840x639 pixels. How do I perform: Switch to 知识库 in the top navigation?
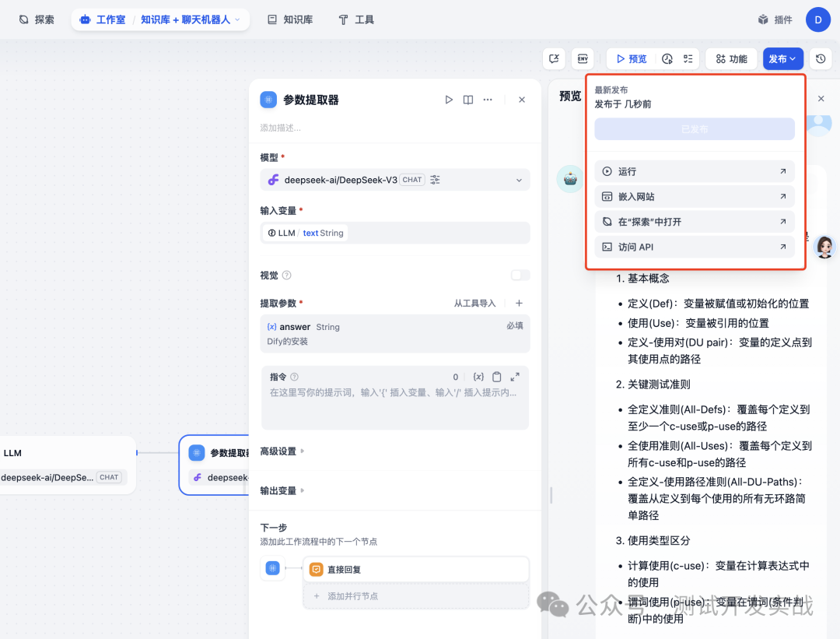(x=299, y=19)
